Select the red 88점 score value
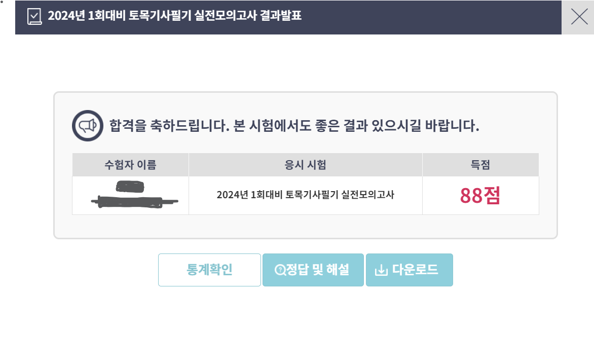This screenshot has width=594, height=364. click(x=480, y=196)
